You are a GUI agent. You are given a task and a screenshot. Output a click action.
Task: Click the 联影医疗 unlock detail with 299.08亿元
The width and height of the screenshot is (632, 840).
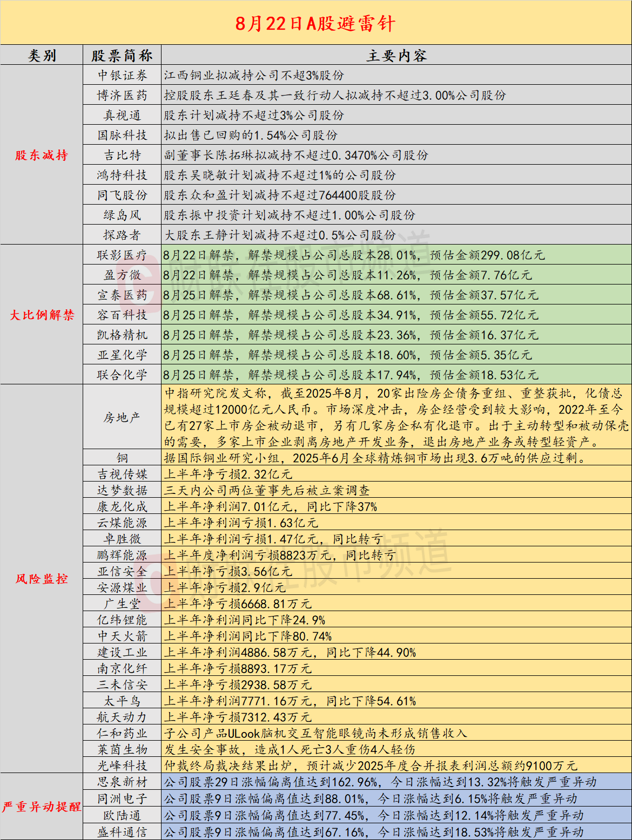pos(396,255)
